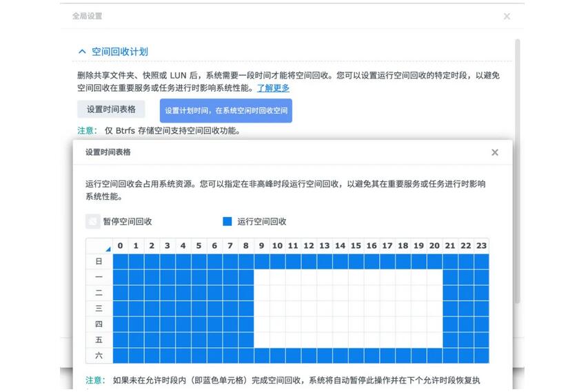Open the 了解更多 link

tap(273, 88)
